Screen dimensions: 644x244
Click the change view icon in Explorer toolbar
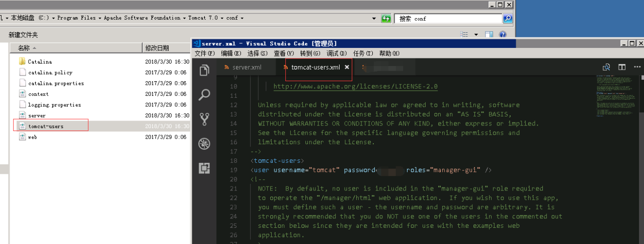465,35
